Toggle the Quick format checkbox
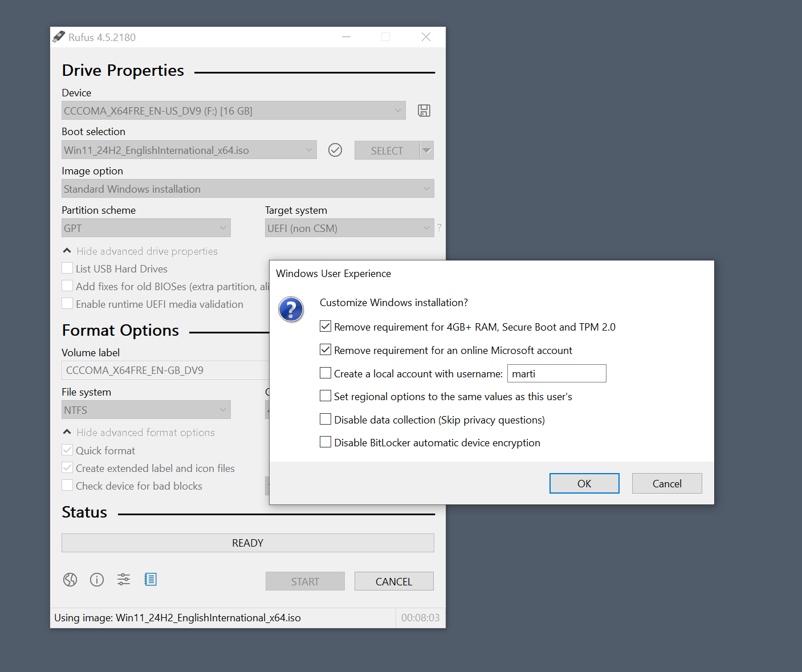This screenshot has width=802, height=672. tap(67, 450)
